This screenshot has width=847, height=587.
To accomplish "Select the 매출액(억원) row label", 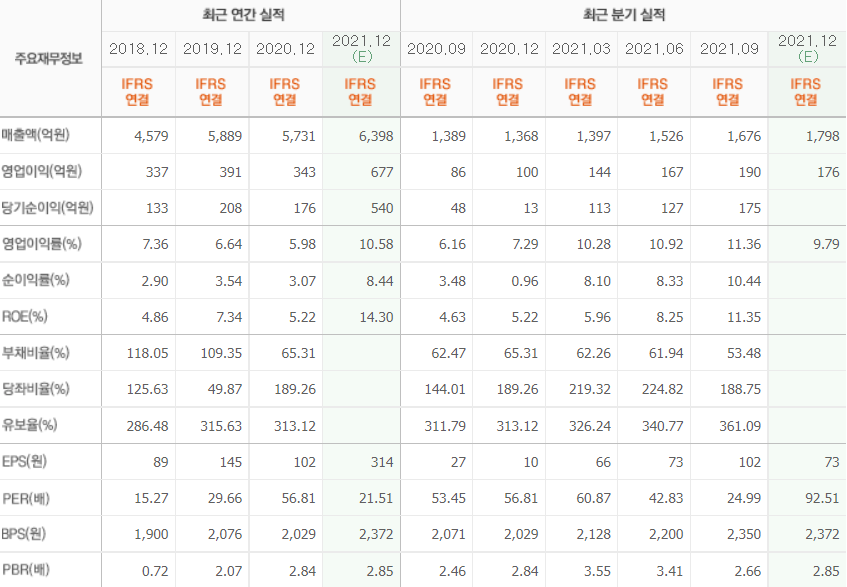I will tap(36, 135).
